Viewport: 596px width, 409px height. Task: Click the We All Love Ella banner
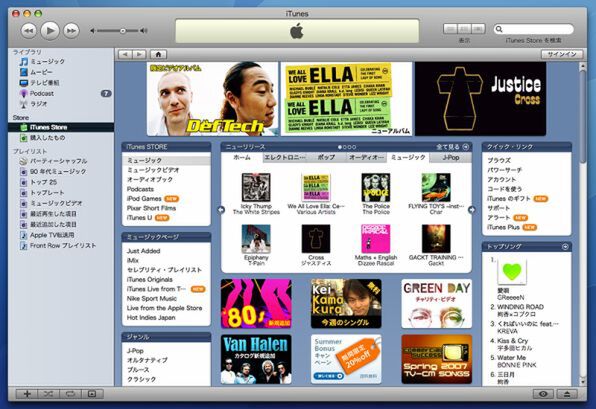pyautogui.click(x=346, y=99)
